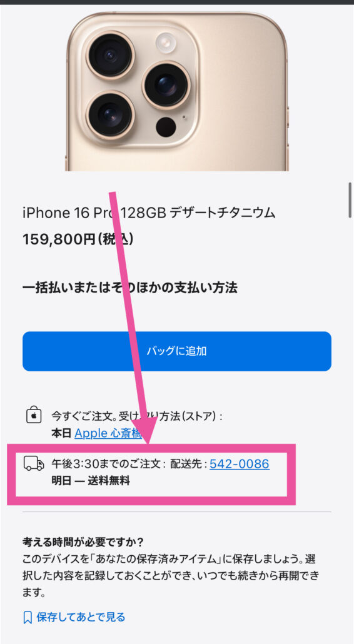Click bookmark icon beside 保存してあとで見る
The image size is (354, 644).
pos(28,617)
